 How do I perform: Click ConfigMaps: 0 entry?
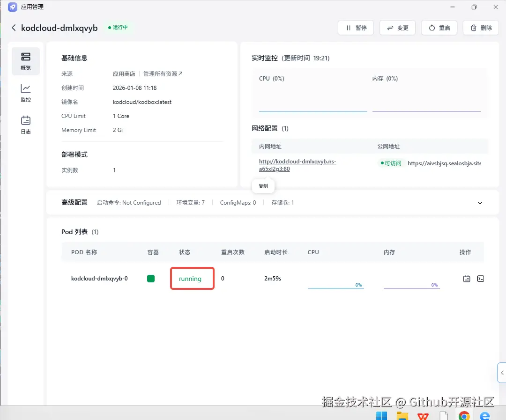[x=238, y=203]
